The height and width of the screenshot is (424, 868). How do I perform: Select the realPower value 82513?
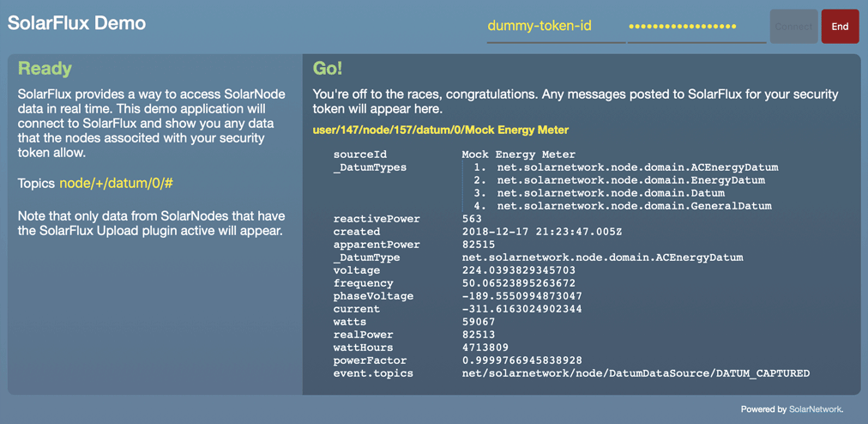(479, 335)
